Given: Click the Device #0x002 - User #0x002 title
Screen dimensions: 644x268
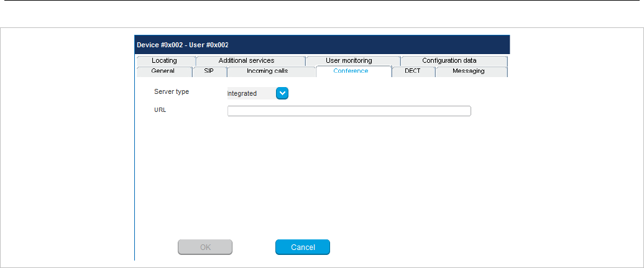Looking at the screenshot, I should (182, 45).
